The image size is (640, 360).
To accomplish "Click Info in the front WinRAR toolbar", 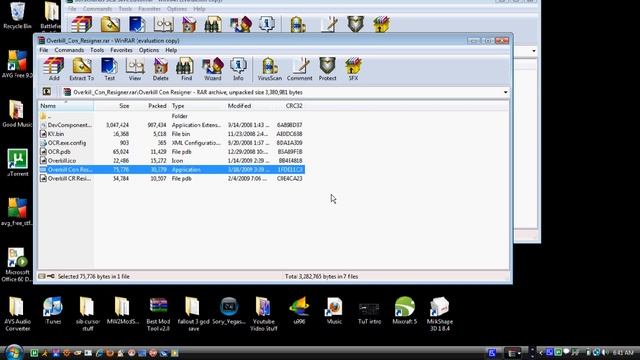I will (238, 69).
